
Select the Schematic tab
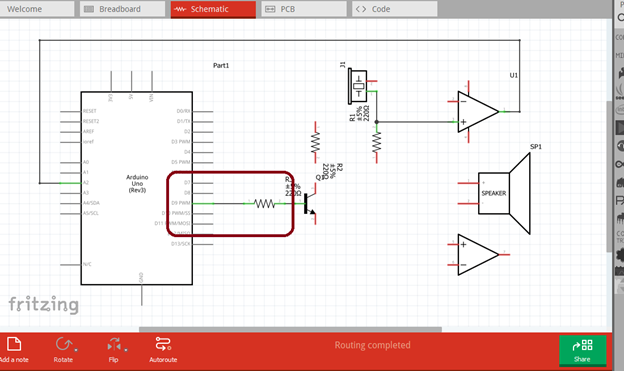click(213, 9)
